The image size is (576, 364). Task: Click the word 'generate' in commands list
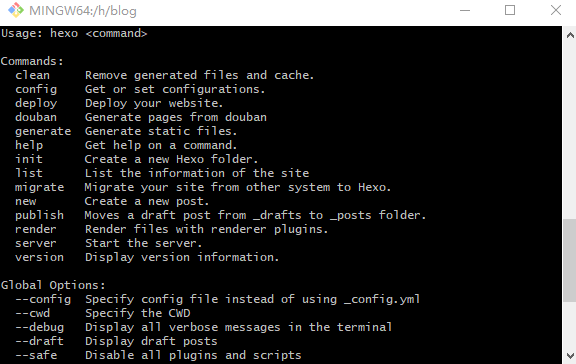pos(43,131)
